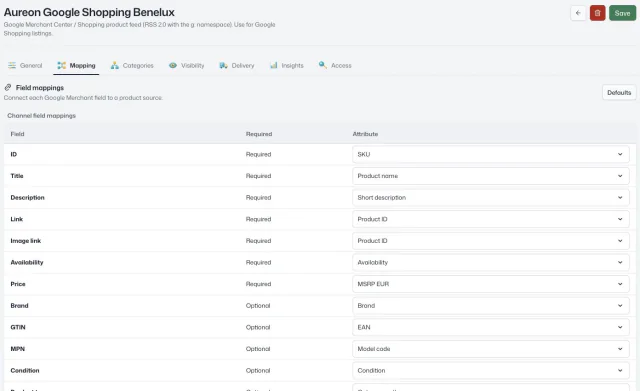Click the Title field label
Image resolution: width=640 pixels, height=391 pixels.
coord(17,176)
